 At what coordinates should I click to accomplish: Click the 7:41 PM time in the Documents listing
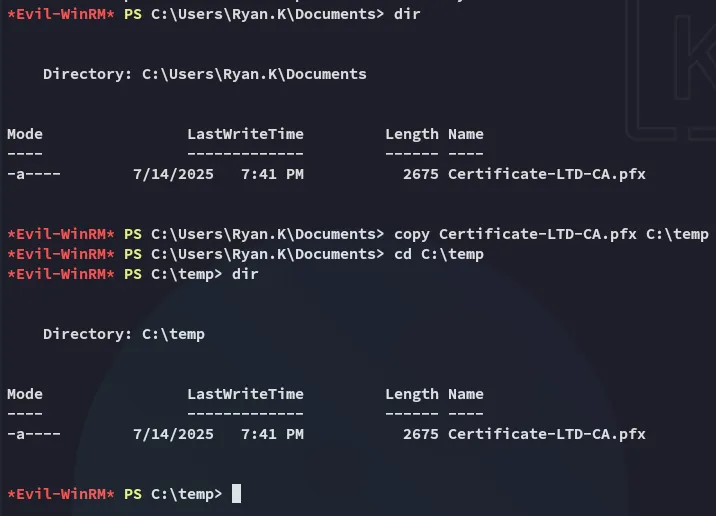click(x=272, y=174)
